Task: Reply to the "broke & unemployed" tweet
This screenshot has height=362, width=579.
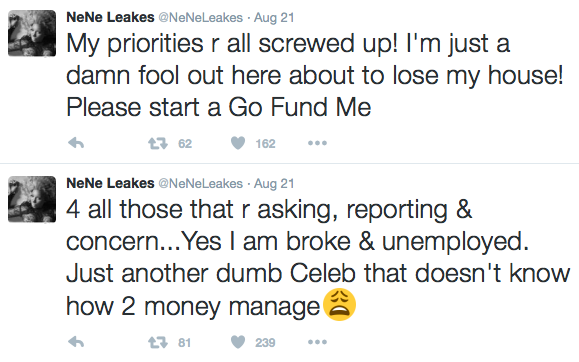Action: [76, 342]
